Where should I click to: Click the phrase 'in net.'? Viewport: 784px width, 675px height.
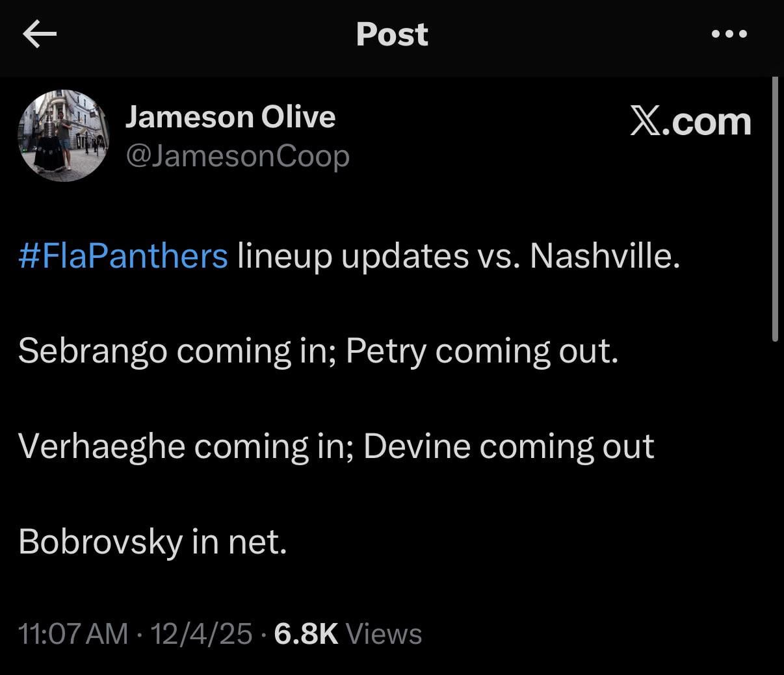pyautogui.click(x=239, y=542)
